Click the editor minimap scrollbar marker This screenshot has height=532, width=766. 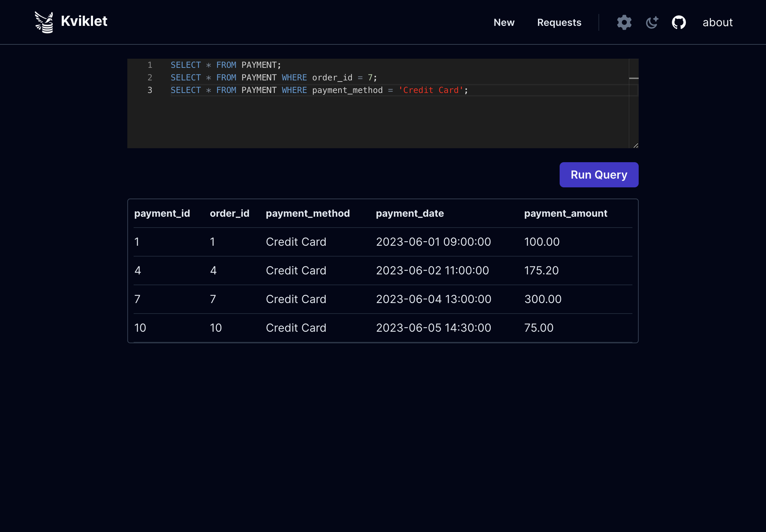[x=634, y=78]
